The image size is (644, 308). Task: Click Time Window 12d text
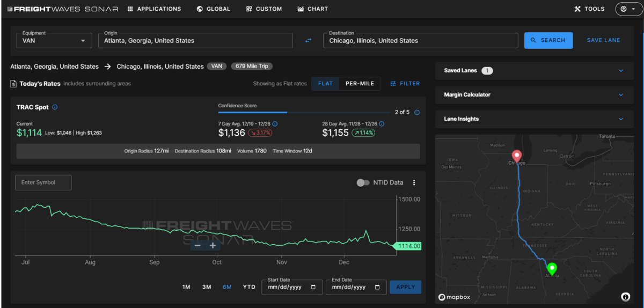(292, 151)
